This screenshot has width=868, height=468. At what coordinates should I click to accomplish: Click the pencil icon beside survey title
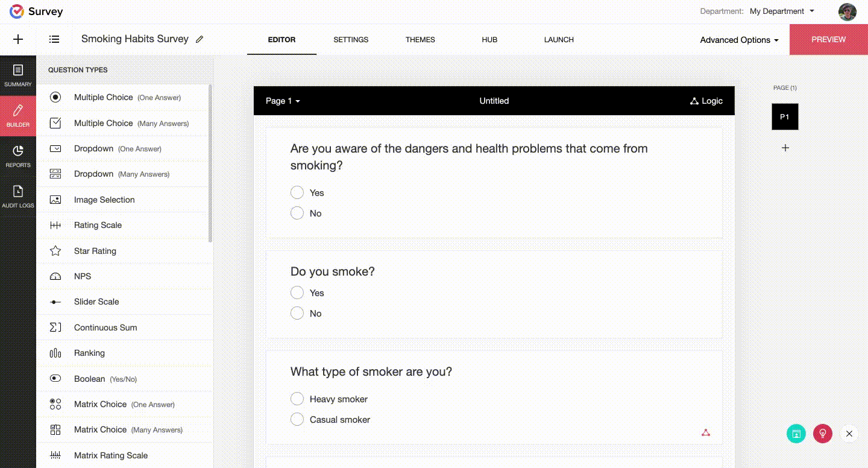(x=200, y=39)
